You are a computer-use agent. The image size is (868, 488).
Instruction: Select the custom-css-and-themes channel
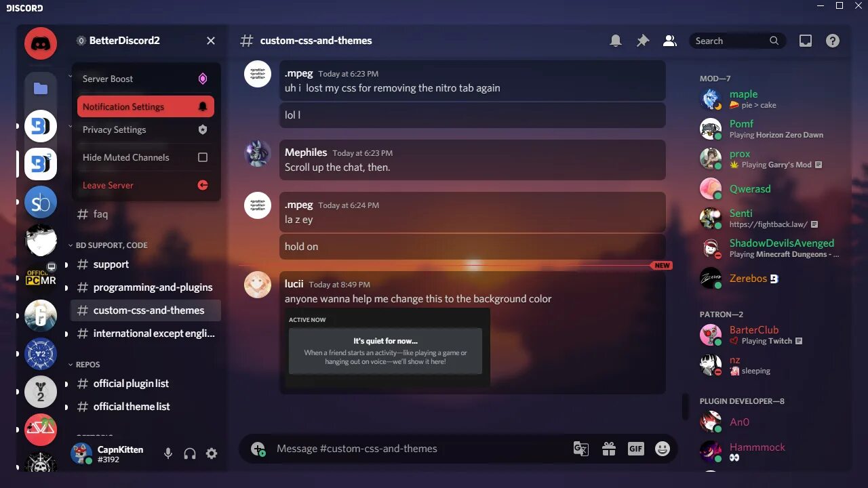(x=146, y=310)
